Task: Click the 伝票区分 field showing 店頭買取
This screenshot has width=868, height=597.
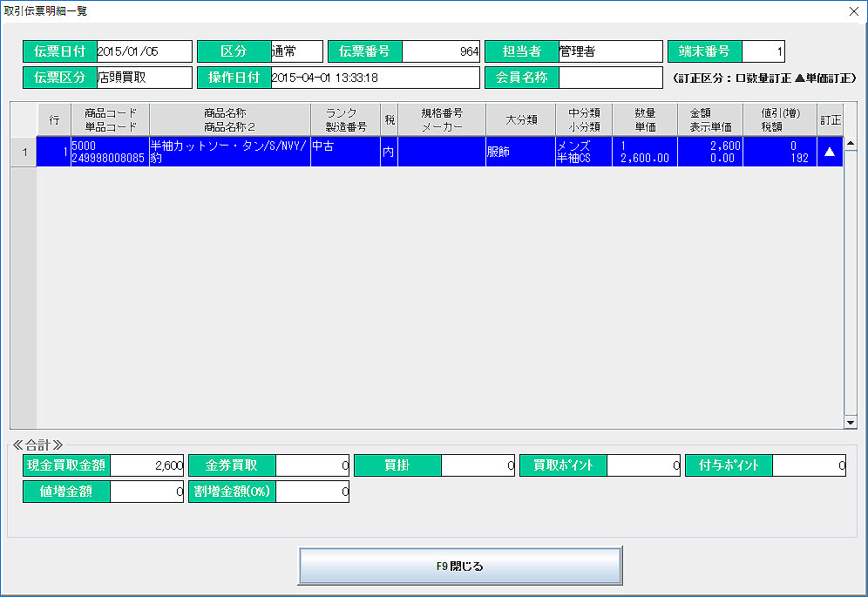Action: tap(144, 78)
